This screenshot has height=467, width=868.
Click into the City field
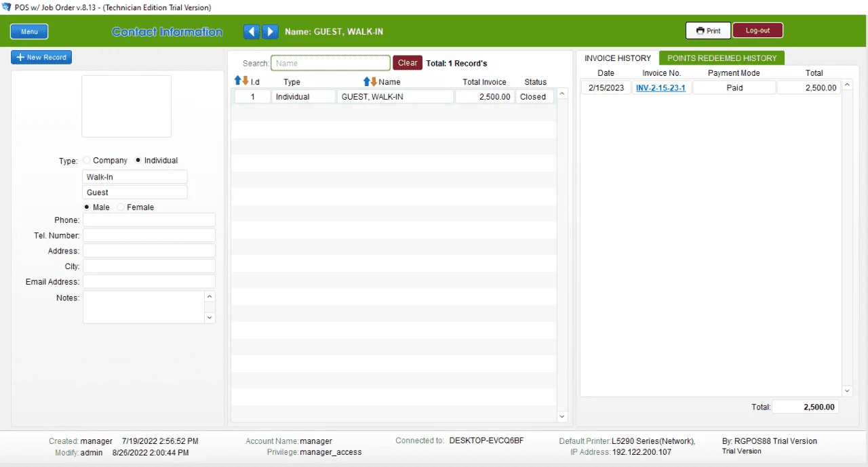[149, 266]
